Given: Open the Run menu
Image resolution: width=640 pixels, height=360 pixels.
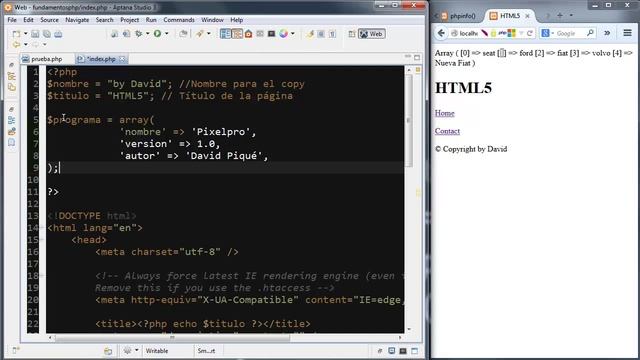Looking at the screenshot, I should pyautogui.click(x=151, y=20).
